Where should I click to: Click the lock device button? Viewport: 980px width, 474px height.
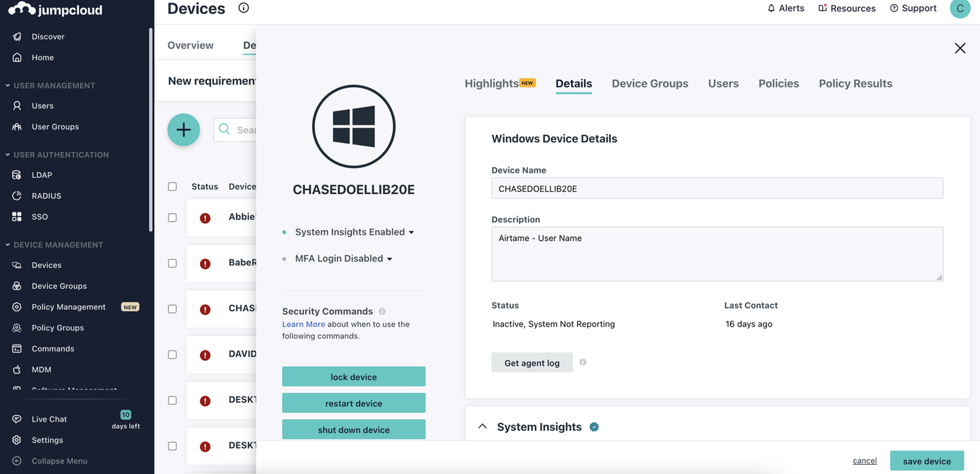pos(353,377)
